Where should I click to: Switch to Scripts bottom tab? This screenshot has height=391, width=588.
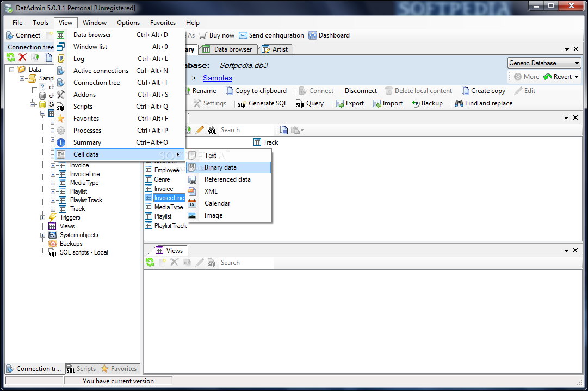(82, 369)
